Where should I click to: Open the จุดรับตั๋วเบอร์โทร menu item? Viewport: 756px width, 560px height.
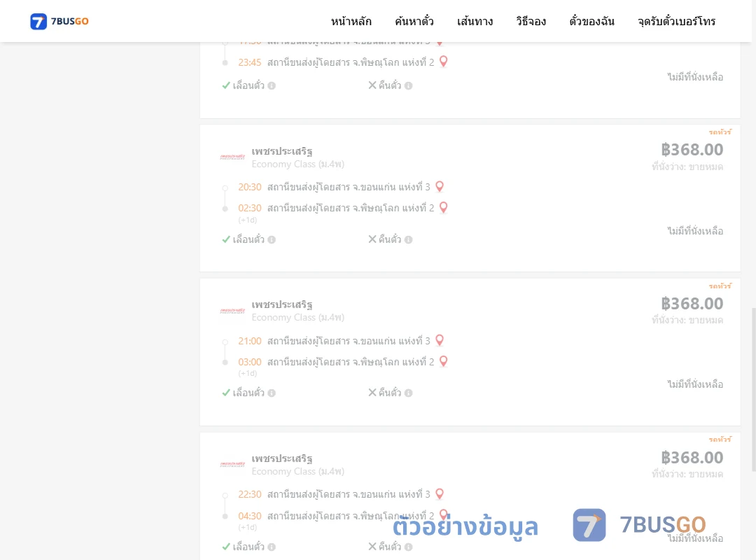(676, 21)
